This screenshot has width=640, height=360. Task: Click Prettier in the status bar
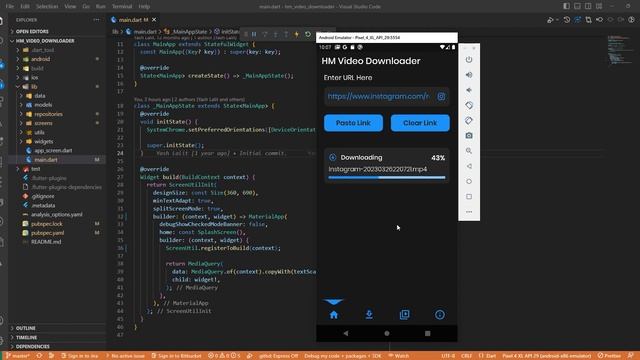click(609, 356)
